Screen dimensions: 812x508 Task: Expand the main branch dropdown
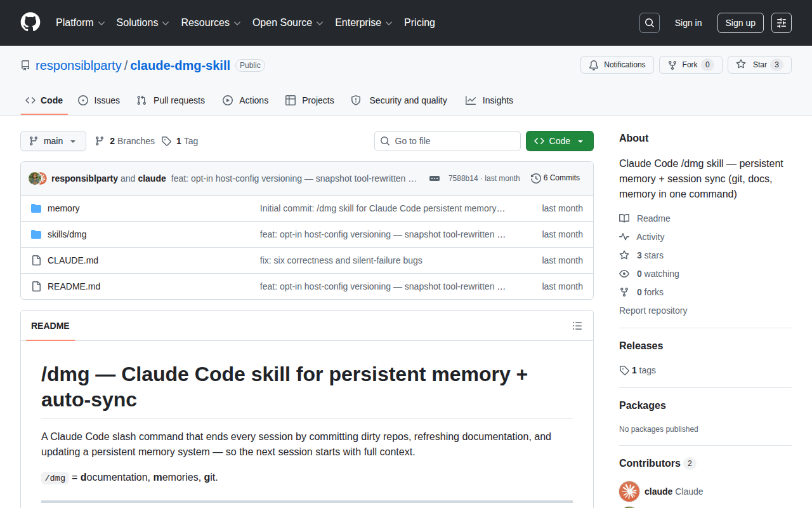click(53, 141)
